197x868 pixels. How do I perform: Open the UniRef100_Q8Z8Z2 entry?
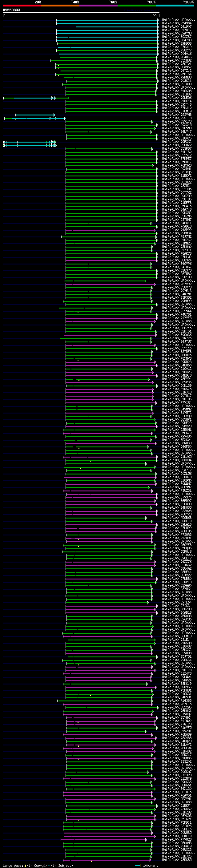click(176, 182)
